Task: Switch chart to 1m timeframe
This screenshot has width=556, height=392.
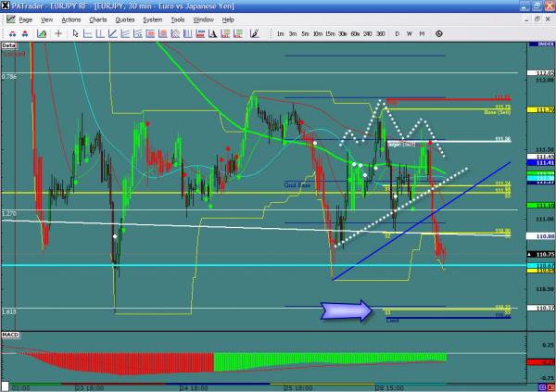Action: tap(280, 33)
